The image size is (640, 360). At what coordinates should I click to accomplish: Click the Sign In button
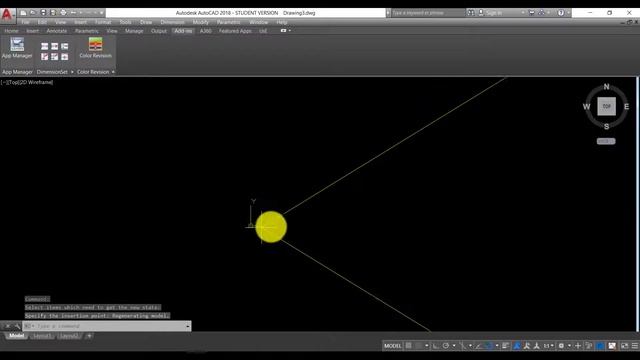(x=494, y=13)
